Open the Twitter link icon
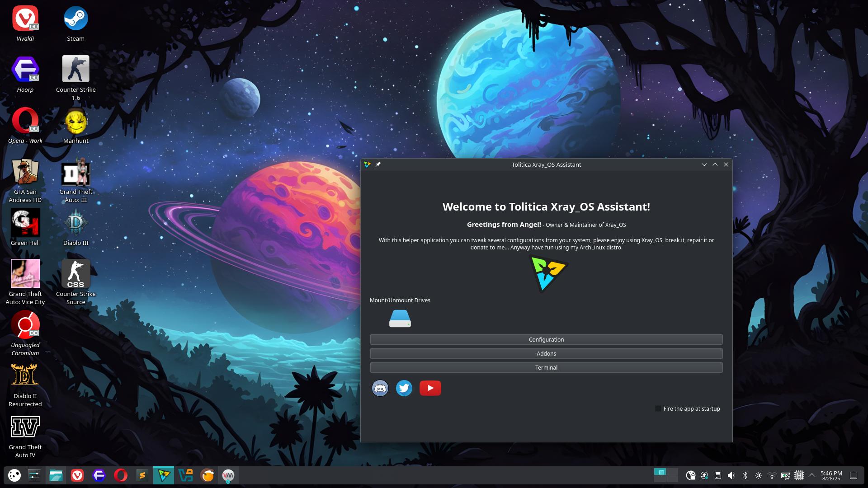 404,388
